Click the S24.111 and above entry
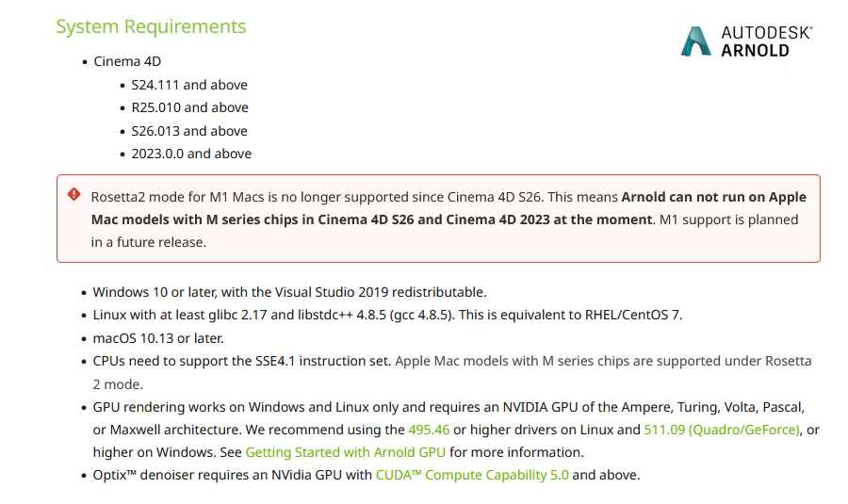 (x=189, y=85)
